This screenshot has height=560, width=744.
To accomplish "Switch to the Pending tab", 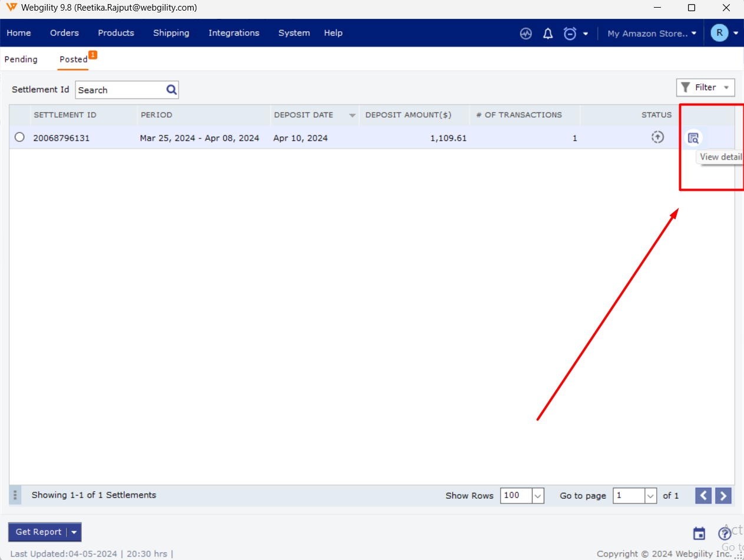I will click(x=21, y=59).
